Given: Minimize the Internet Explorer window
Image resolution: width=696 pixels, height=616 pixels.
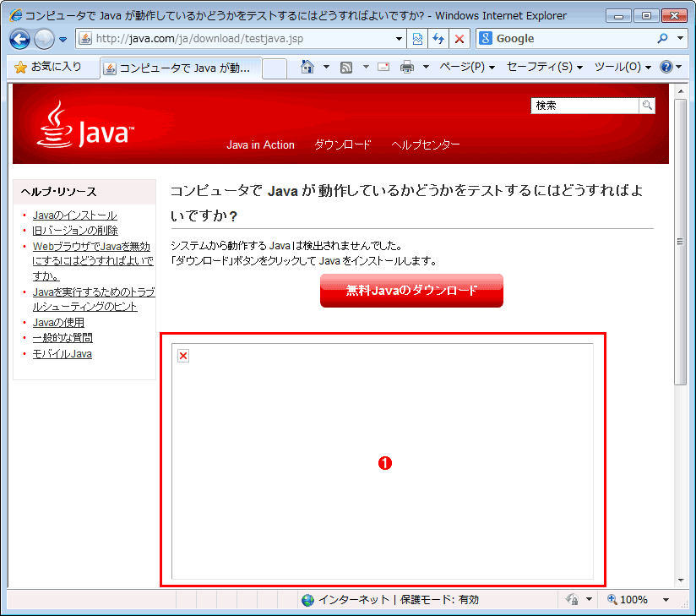Looking at the screenshot, I should tap(619, 16).
